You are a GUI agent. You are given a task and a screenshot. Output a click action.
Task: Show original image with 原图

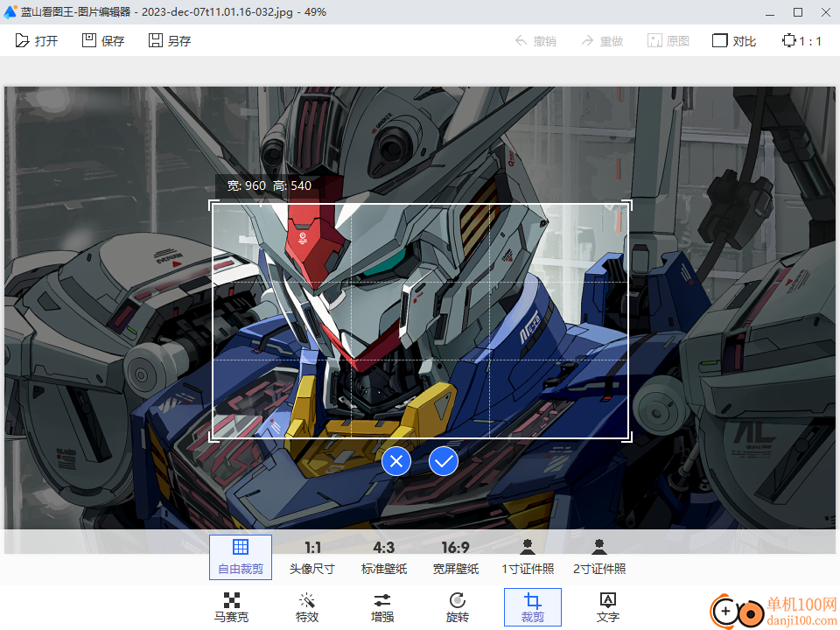click(x=668, y=41)
